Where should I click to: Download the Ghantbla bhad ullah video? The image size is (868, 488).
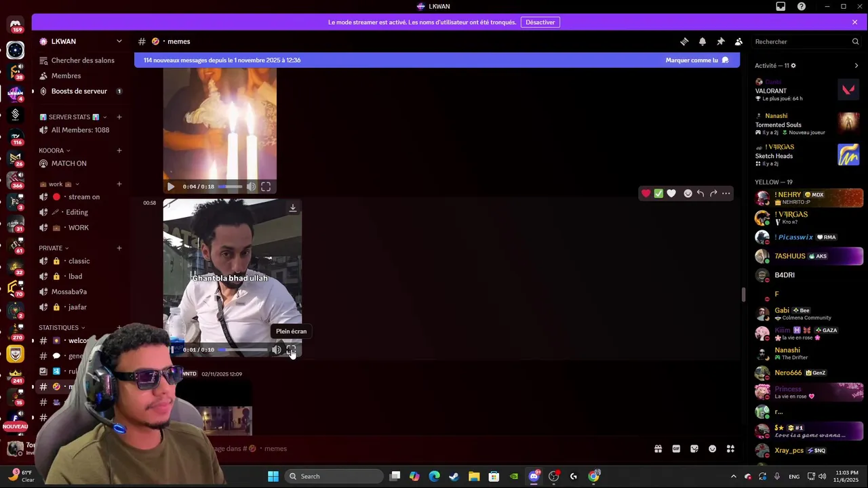[x=293, y=208]
